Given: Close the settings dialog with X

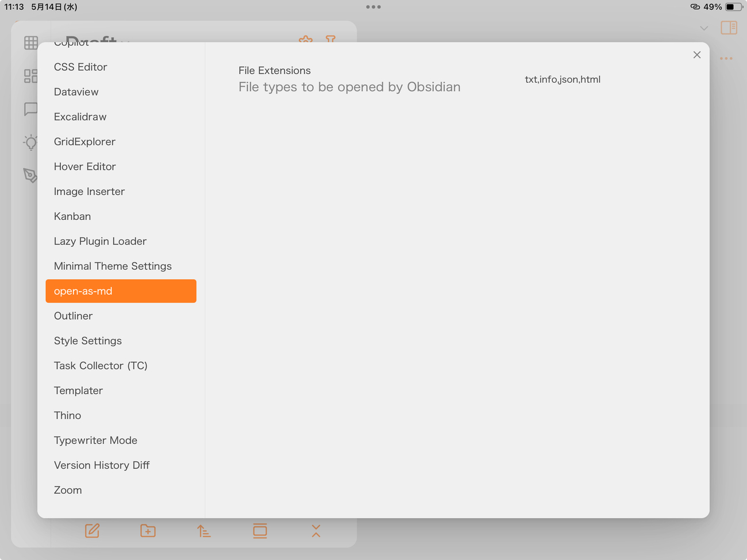Looking at the screenshot, I should point(697,55).
